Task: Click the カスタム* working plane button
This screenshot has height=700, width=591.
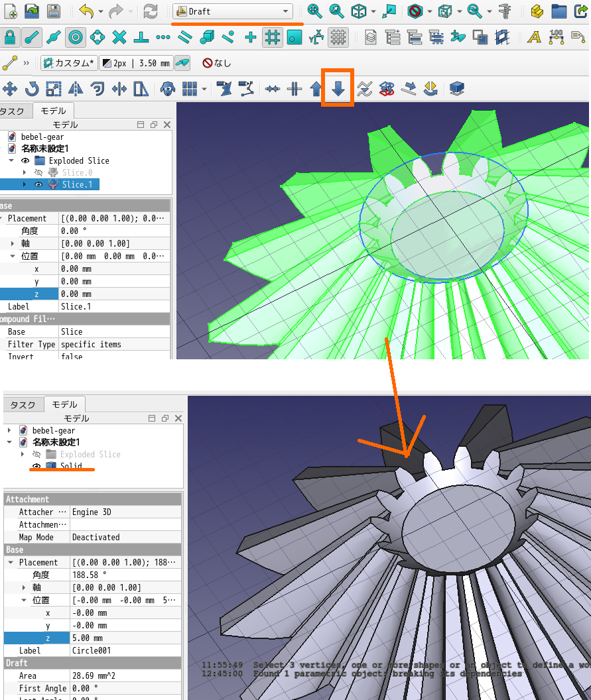Action: point(68,64)
